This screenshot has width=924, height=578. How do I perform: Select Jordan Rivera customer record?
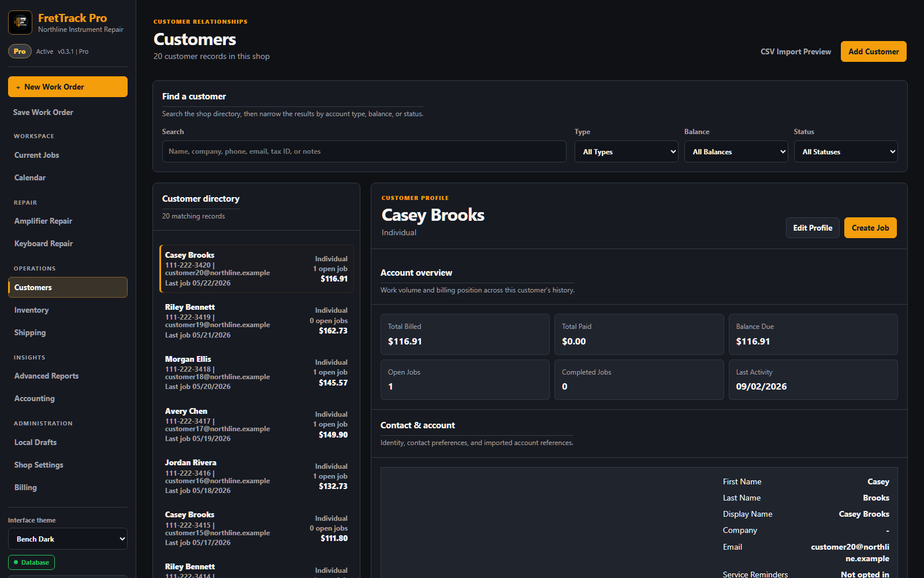pyautogui.click(x=256, y=476)
